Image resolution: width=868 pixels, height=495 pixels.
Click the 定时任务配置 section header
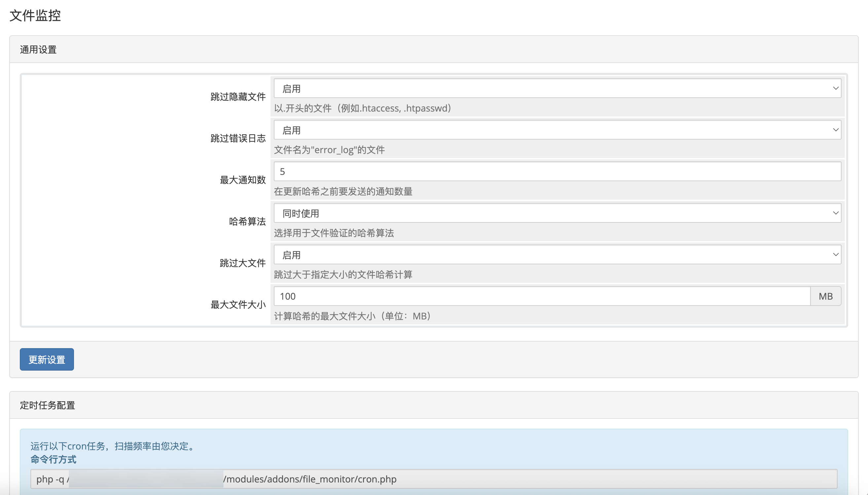tap(47, 405)
